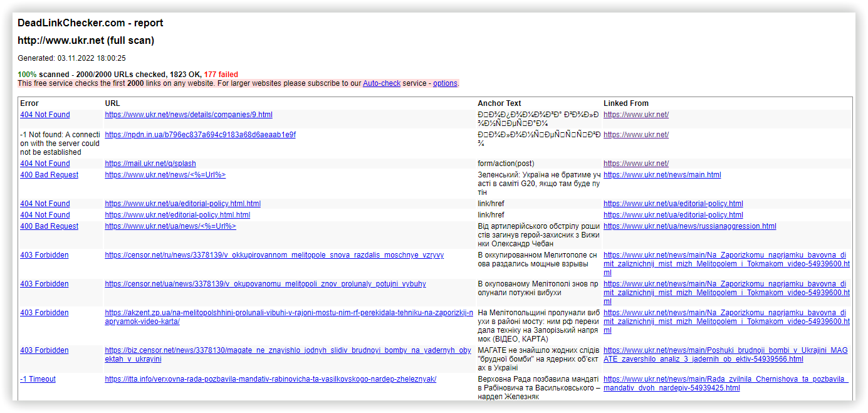This screenshot has width=868, height=413.
Task: Click the green '100%' scanned text
Action: point(27,75)
